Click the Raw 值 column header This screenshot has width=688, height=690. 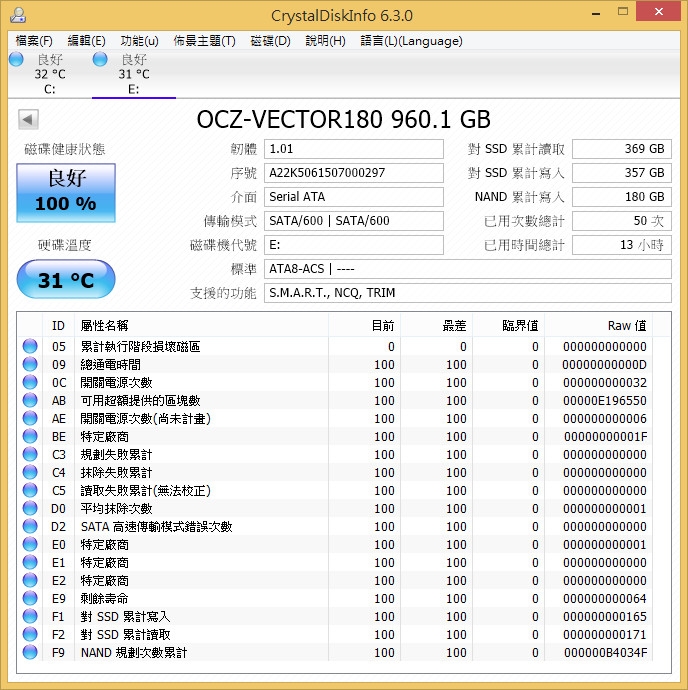(598, 326)
